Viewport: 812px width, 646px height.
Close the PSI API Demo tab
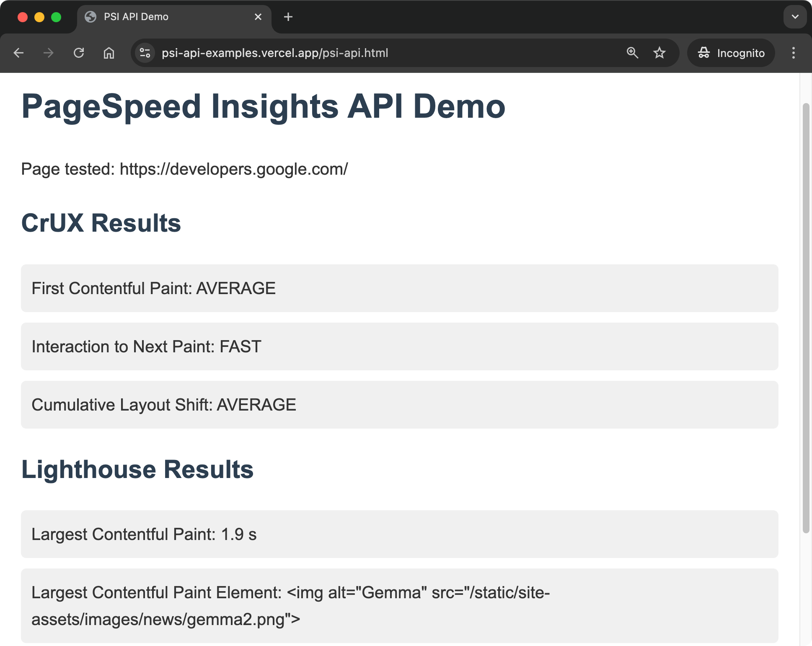258,17
